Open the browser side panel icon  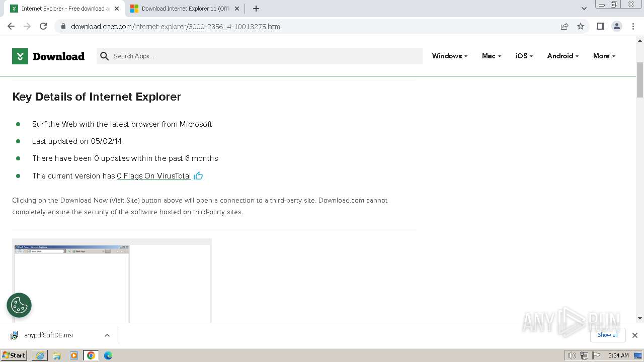point(600,26)
